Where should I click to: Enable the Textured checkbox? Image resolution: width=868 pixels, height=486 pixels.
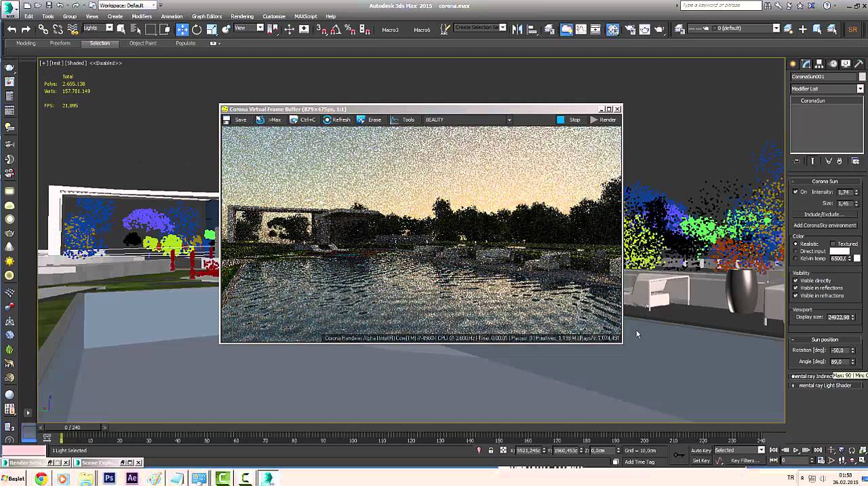[833, 244]
